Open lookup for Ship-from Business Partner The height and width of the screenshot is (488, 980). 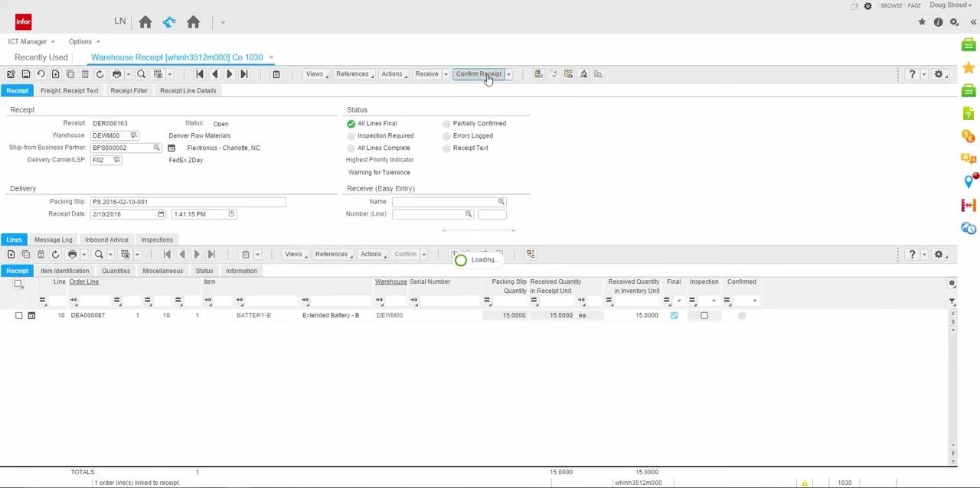click(x=157, y=148)
